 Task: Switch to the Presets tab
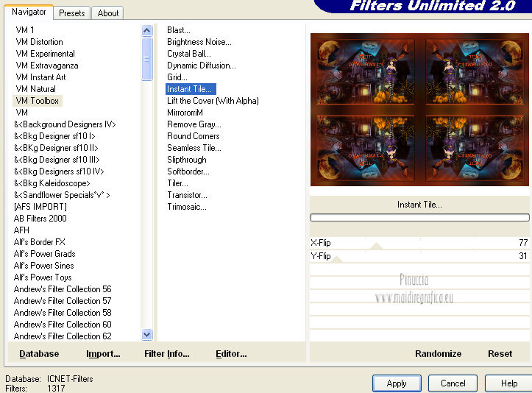(71, 13)
